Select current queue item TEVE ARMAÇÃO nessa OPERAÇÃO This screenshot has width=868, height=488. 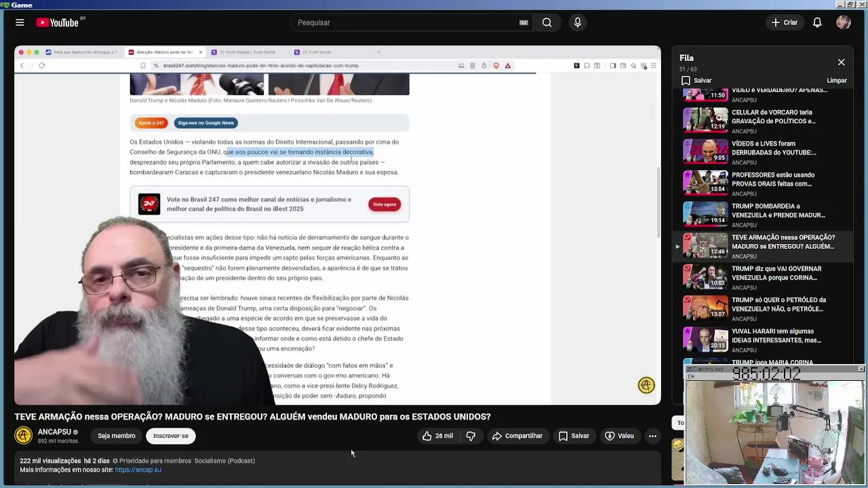(763, 246)
